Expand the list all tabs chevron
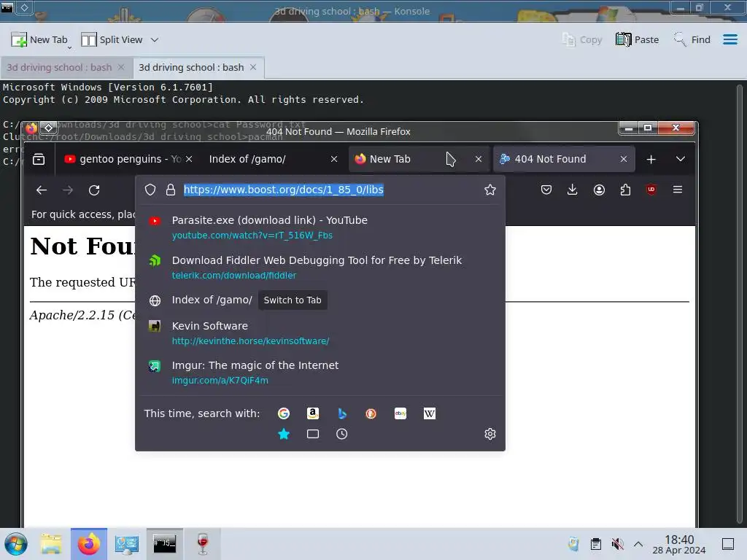Screen dimensions: 747x560 pos(681,159)
